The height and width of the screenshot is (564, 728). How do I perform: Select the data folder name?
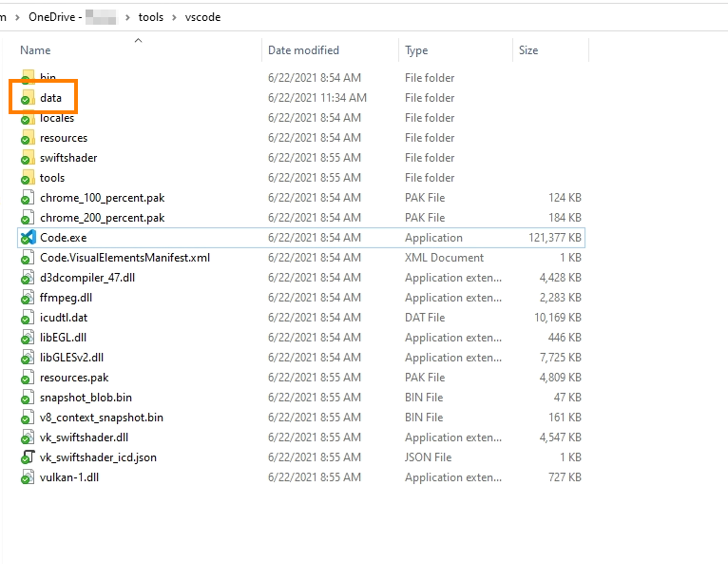click(x=50, y=98)
